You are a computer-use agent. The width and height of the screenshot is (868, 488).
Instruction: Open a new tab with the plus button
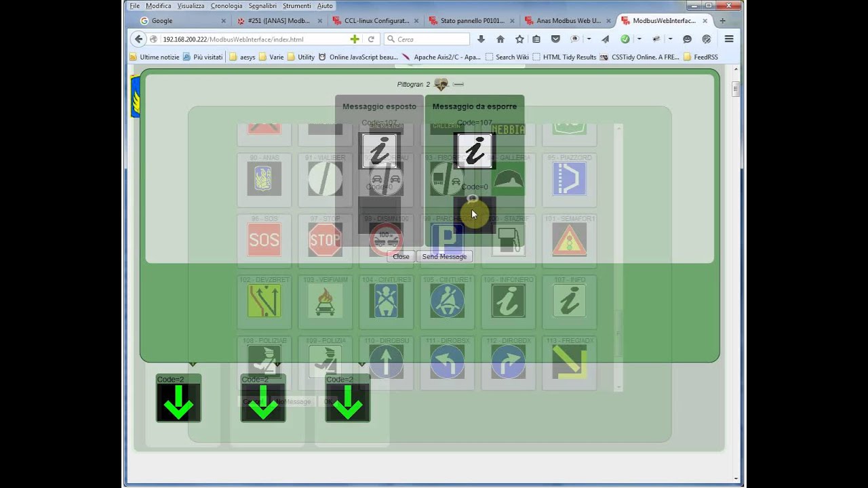tap(722, 21)
